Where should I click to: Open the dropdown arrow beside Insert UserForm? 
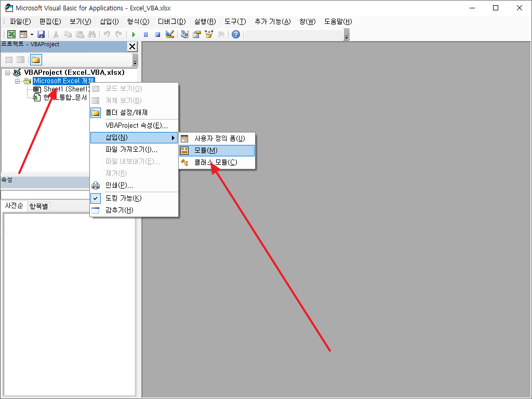point(32,34)
